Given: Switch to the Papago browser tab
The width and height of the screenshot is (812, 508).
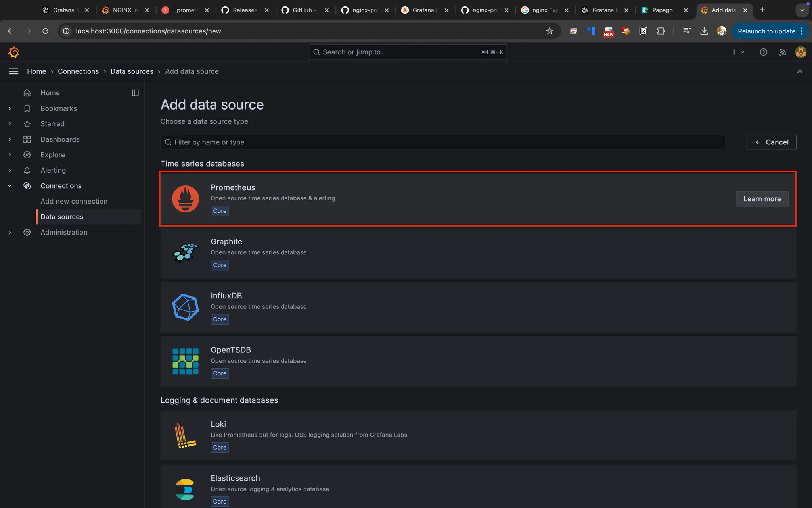Looking at the screenshot, I should pyautogui.click(x=662, y=10).
